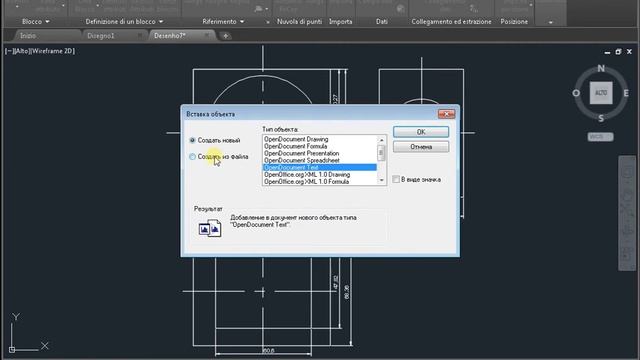The width and height of the screenshot is (640, 360).
Task: Confirm the dialog with the OK button
Action: point(421,132)
